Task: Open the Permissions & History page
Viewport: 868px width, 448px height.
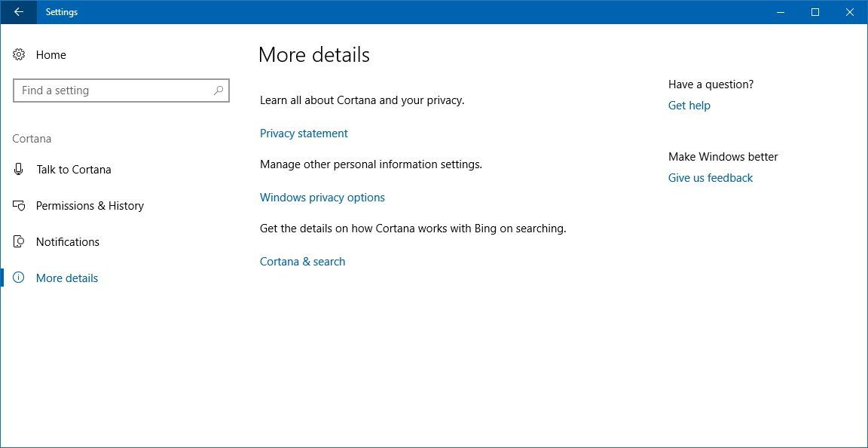Action: [x=90, y=205]
